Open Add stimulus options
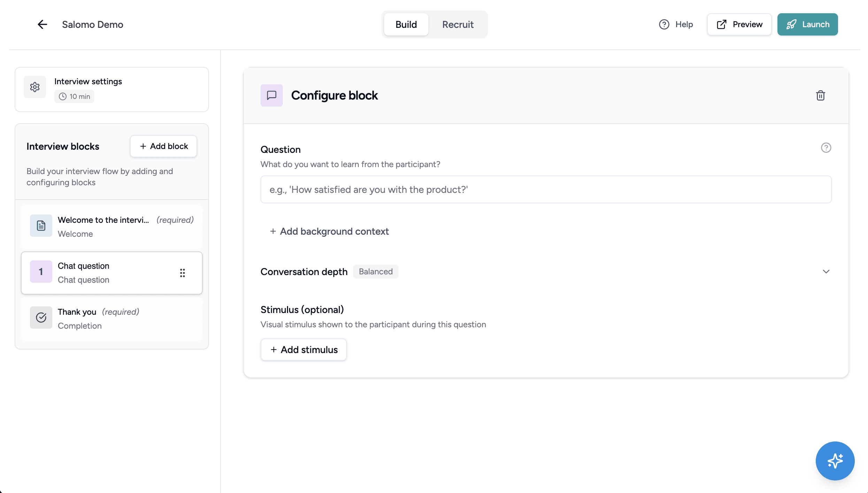 pyautogui.click(x=303, y=350)
